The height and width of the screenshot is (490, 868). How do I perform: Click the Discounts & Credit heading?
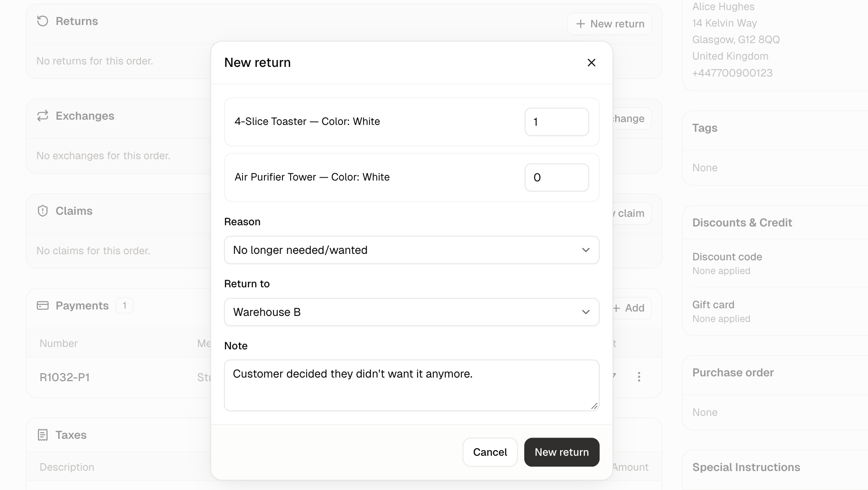(x=742, y=222)
